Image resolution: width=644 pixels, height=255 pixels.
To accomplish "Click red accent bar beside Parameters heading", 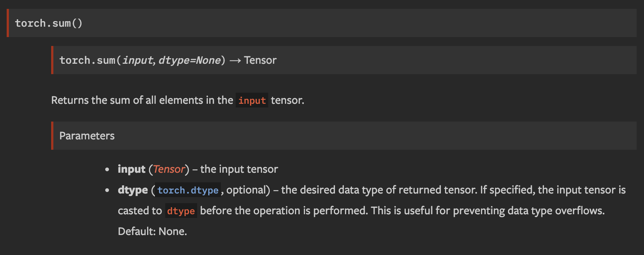I will (52, 136).
